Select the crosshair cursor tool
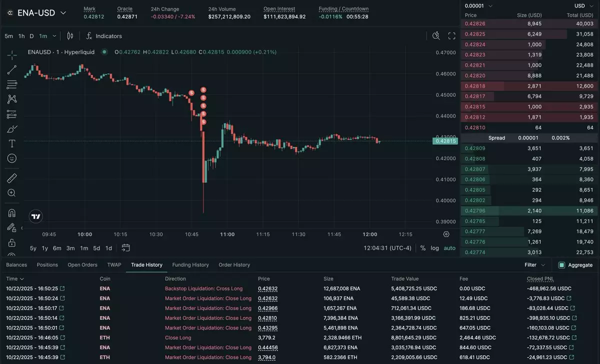This screenshot has height=364, width=600. coord(12,55)
